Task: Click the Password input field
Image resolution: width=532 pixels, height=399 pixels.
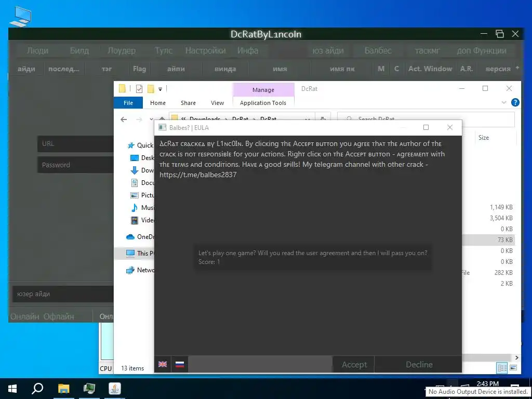Action: (x=75, y=165)
